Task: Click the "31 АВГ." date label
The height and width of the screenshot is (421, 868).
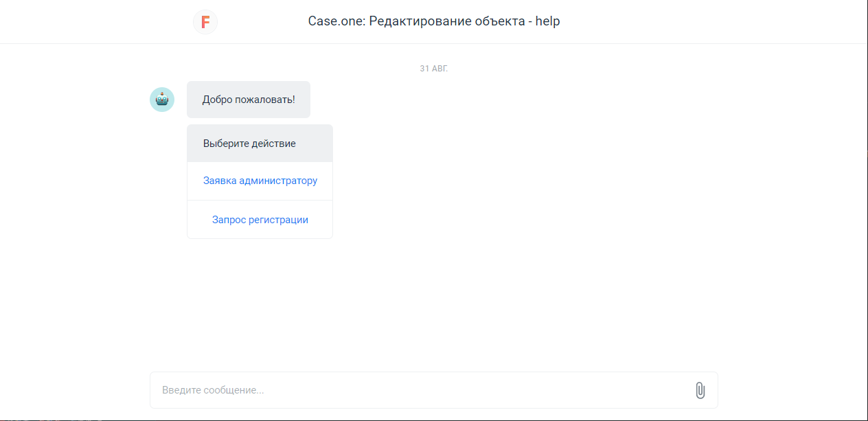Action: coord(434,69)
